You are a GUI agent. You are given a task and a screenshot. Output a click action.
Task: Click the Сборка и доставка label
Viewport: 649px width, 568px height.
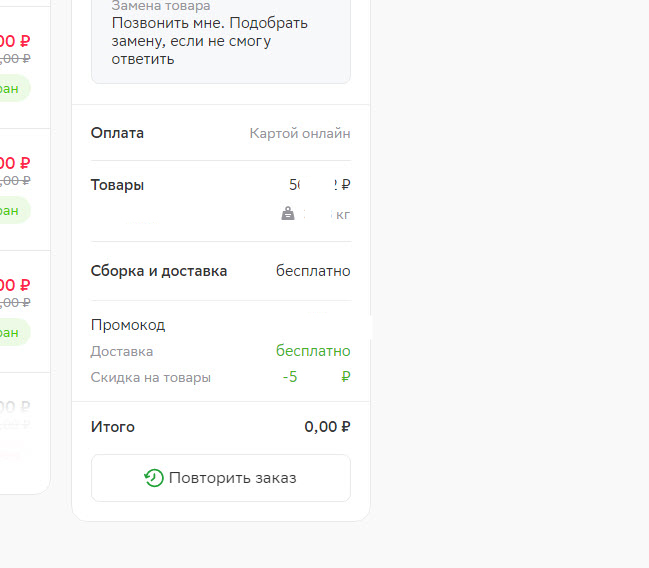click(159, 271)
